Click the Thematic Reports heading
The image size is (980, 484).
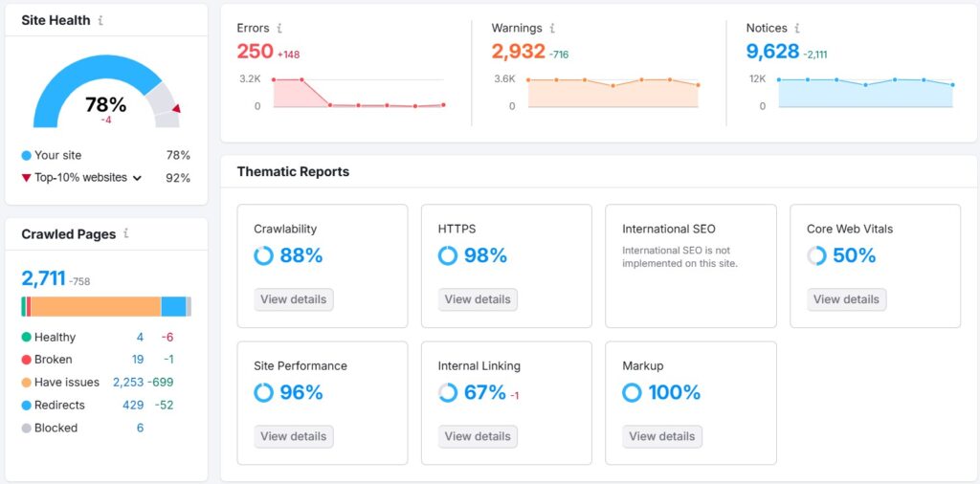pyautogui.click(x=293, y=172)
